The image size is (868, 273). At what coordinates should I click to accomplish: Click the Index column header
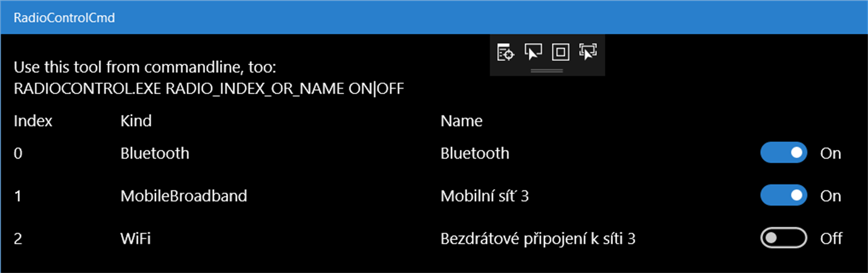click(33, 121)
